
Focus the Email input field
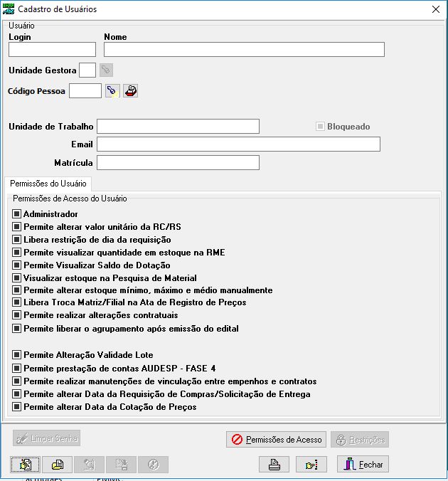click(x=238, y=144)
